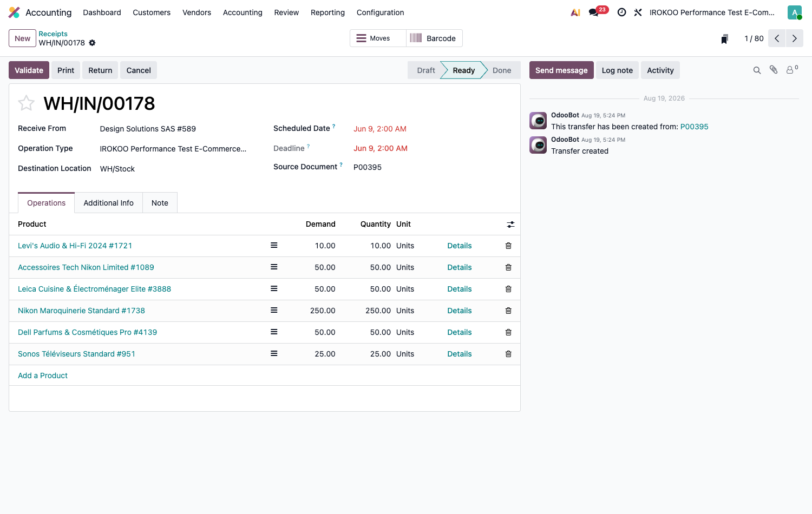Open the Accounting app home icon
This screenshot has height=514, width=812.
point(14,12)
